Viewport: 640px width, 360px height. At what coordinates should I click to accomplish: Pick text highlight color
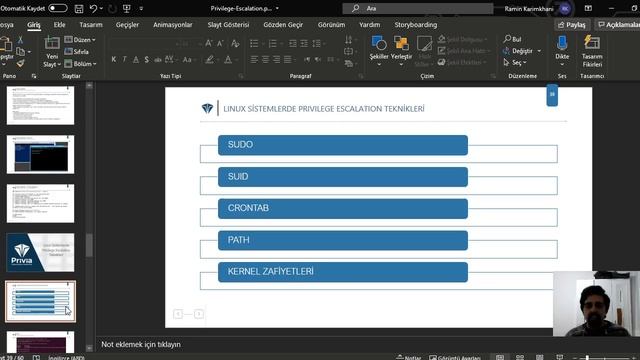coord(209,60)
